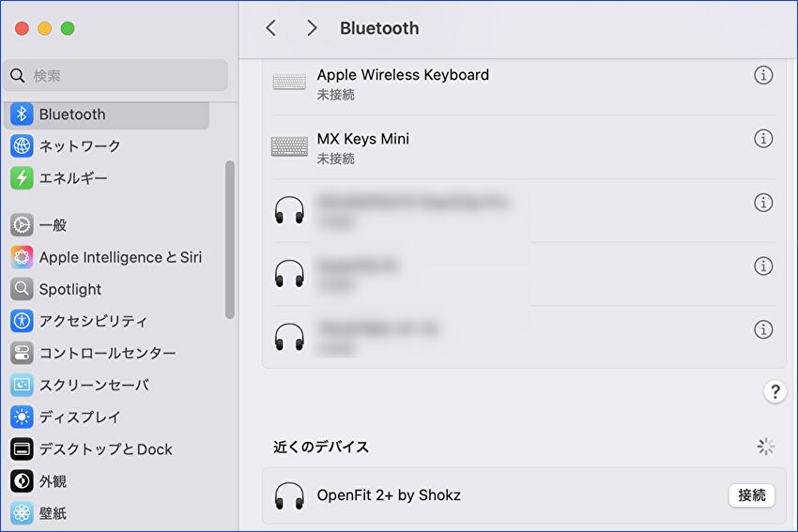
Task: Click the sidebar vertical scrollbar
Action: coord(229,239)
